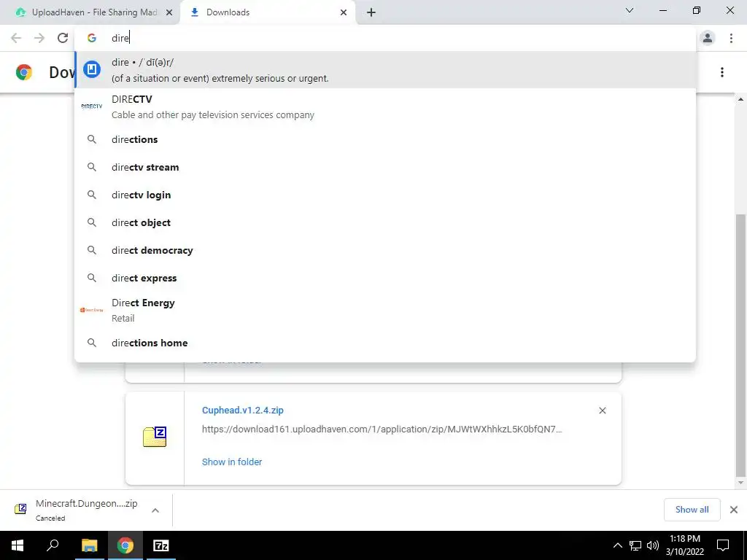This screenshot has height=560, width=747.
Task: Open 7-Zip from the taskbar
Action: [x=161, y=545]
